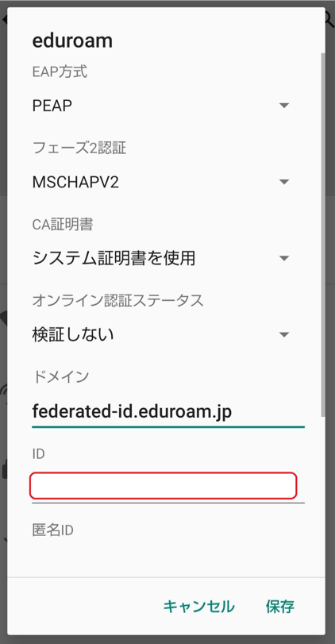Tap the 保存 button
335x644 pixels.
(x=280, y=606)
